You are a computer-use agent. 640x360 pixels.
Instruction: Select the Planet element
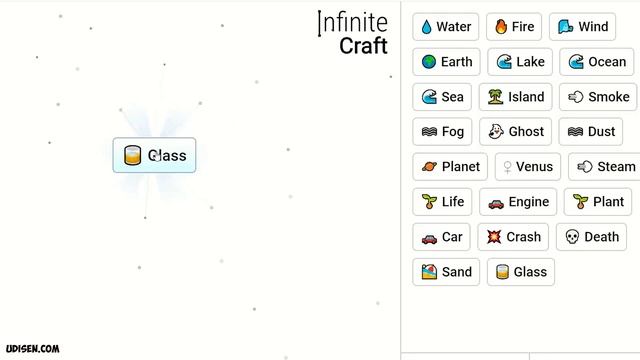450,167
